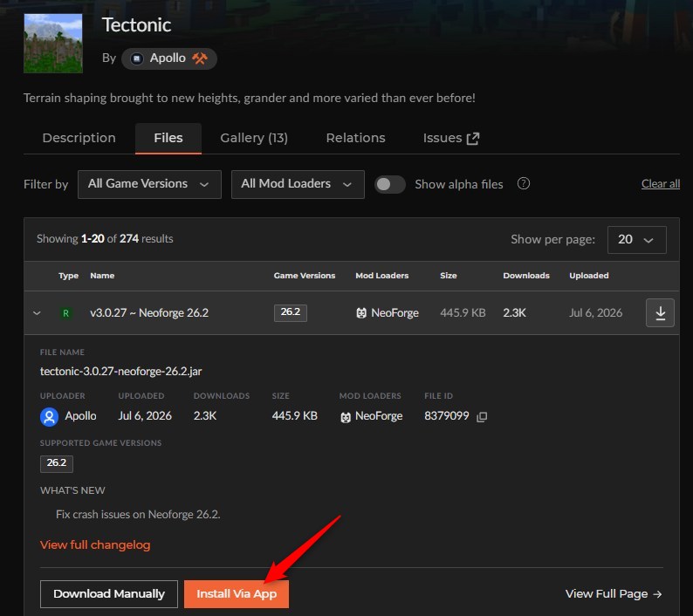
Task: Switch to the Description tab
Action: (79, 138)
